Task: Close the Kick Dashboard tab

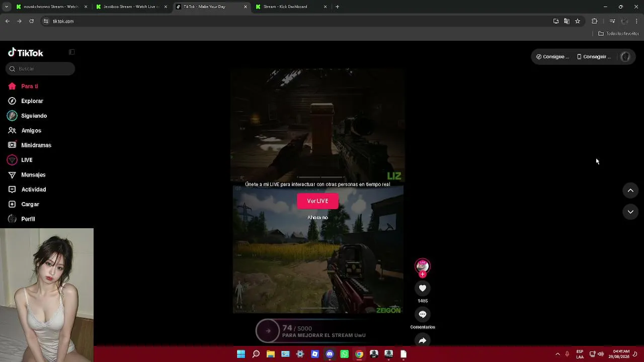Action: click(325, 7)
